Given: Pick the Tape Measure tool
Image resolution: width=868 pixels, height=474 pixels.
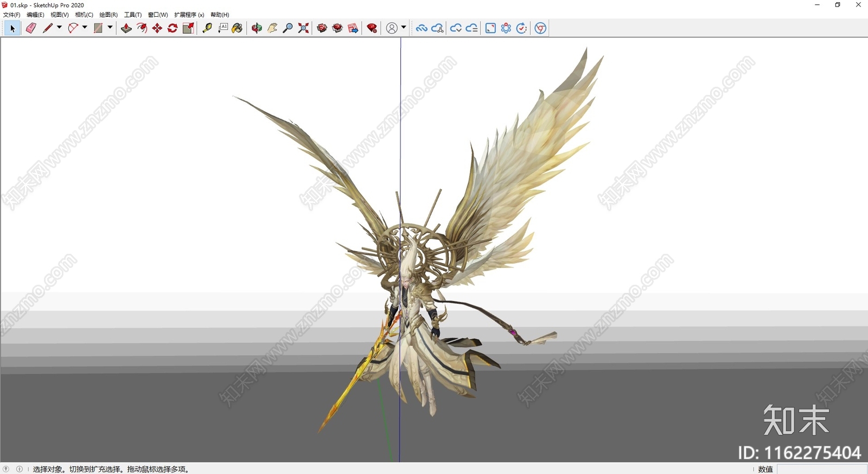Looking at the screenshot, I should click(x=207, y=28).
